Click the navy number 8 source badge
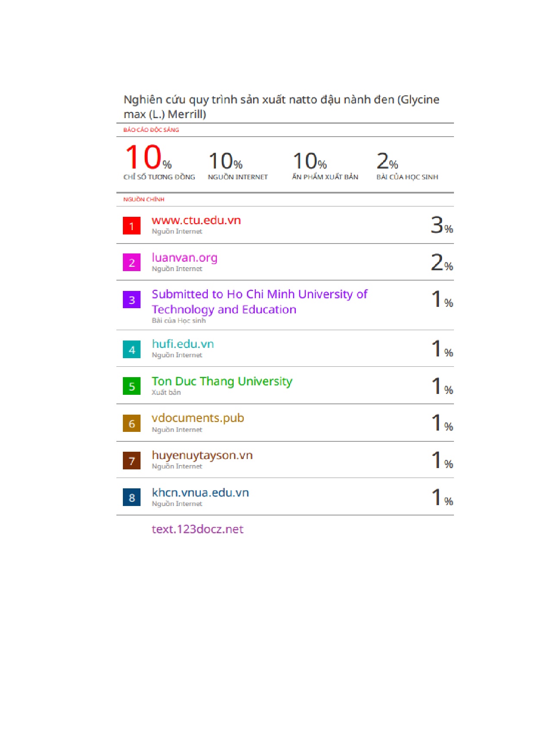Image resolution: width=535 pixels, height=756 pixels. tap(131, 498)
